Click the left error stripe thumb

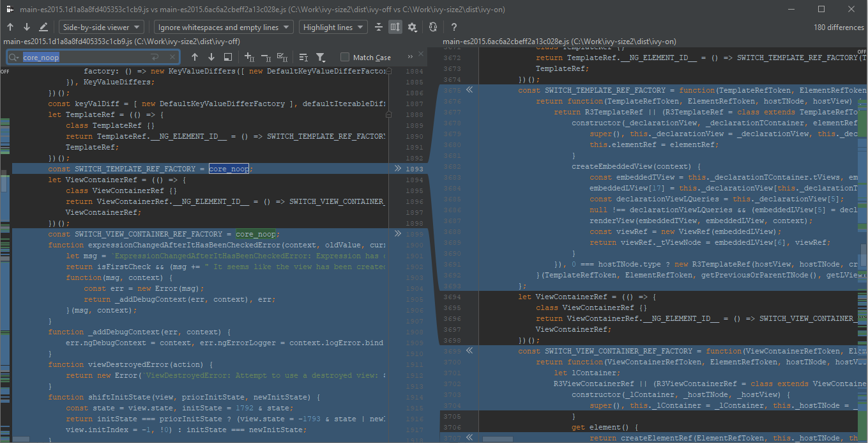pyautogui.click(x=3, y=182)
